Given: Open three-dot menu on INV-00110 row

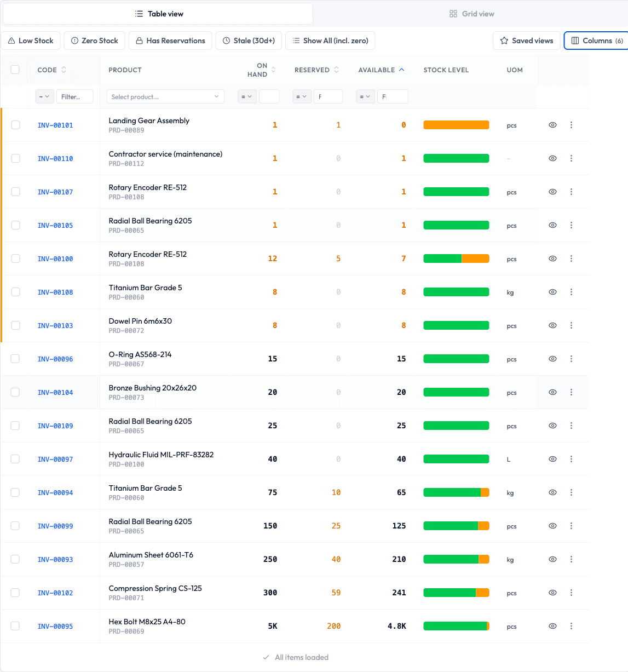Looking at the screenshot, I should pyautogui.click(x=571, y=158).
